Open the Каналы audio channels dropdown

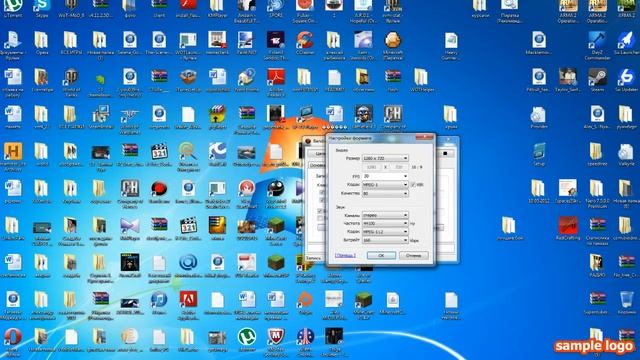tap(385, 215)
